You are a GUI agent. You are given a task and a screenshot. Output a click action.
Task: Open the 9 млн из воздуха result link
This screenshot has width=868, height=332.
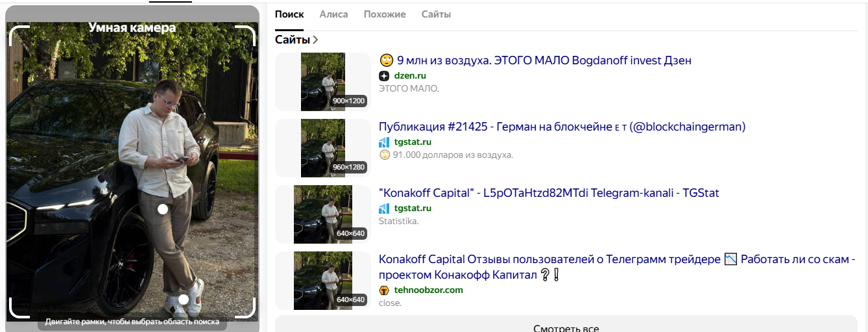(x=535, y=60)
